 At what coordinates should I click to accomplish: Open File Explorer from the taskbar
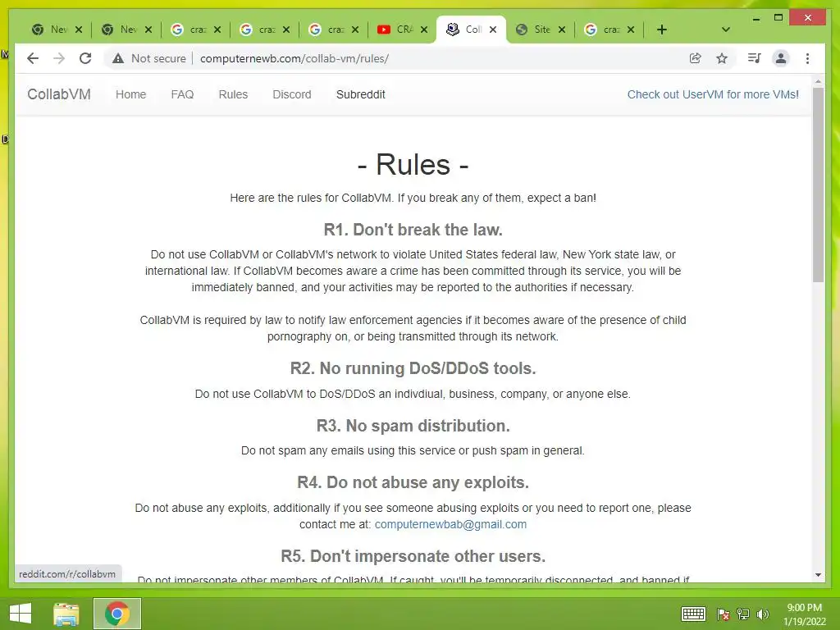click(x=66, y=614)
